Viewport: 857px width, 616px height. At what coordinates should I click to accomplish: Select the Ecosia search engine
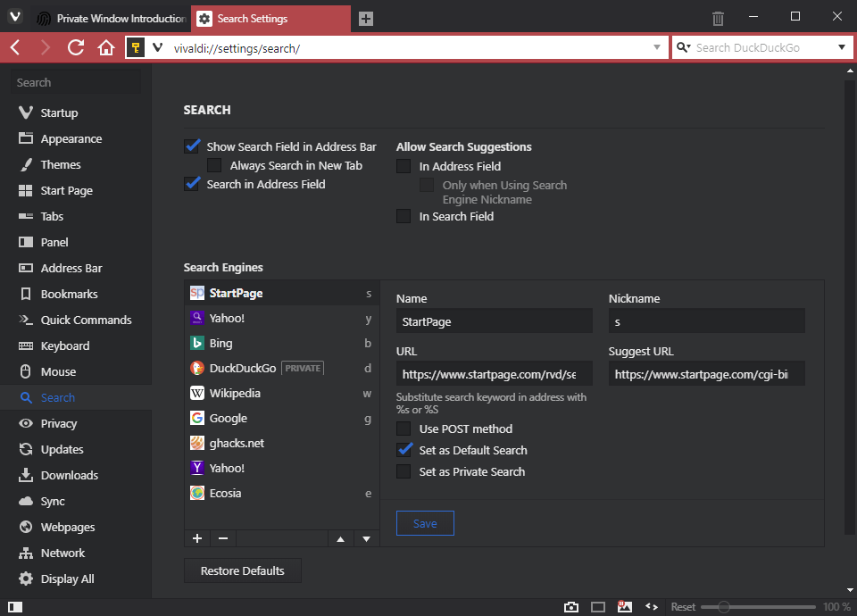click(282, 493)
